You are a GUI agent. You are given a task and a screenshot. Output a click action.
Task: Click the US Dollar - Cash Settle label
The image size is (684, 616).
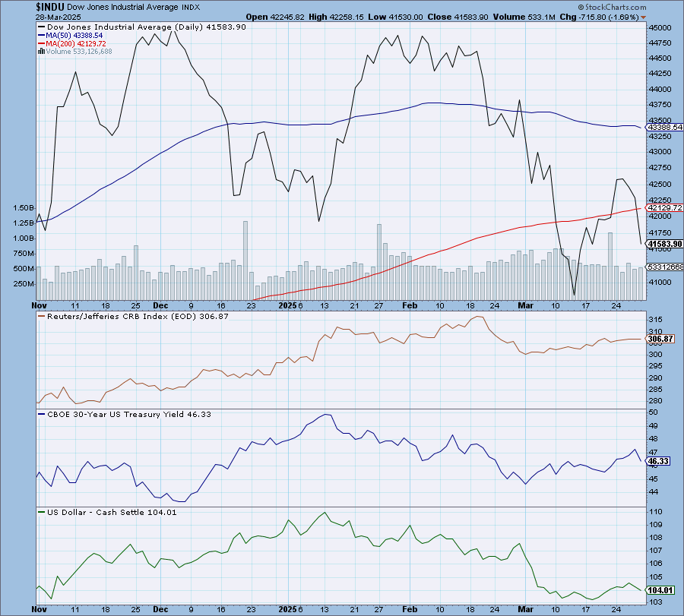coord(112,512)
